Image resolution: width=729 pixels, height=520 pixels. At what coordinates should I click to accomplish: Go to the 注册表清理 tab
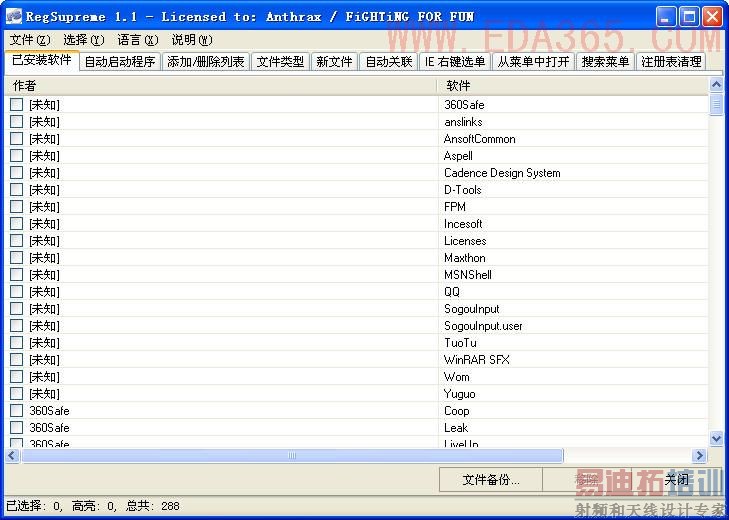pyautogui.click(x=671, y=61)
